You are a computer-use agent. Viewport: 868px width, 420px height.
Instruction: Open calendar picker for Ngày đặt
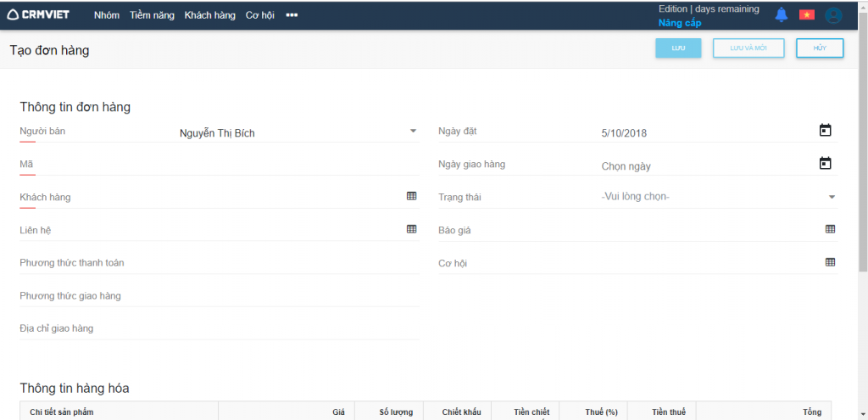tap(825, 131)
